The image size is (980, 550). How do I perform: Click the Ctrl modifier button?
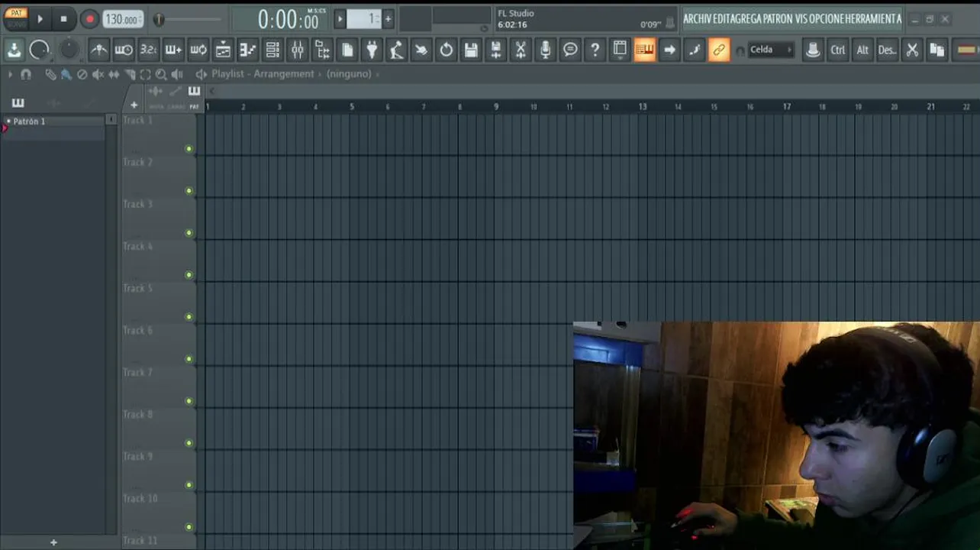(837, 50)
